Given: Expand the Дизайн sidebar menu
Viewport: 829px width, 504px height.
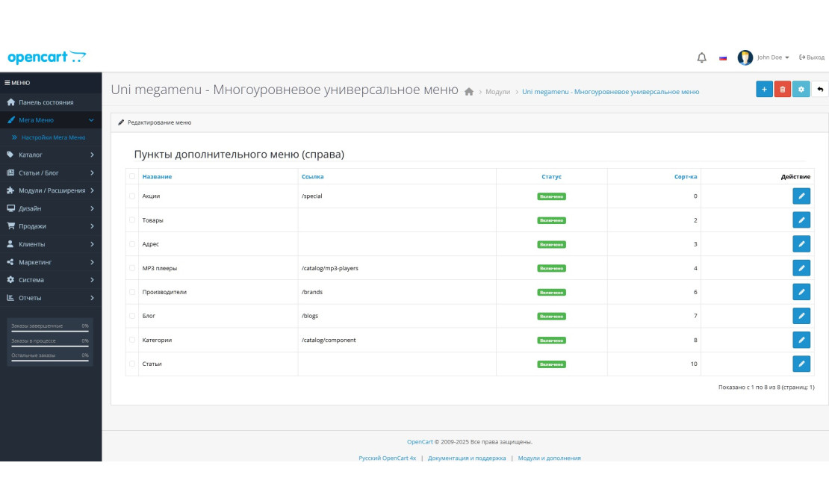Looking at the screenshot, I should (51, 208).
